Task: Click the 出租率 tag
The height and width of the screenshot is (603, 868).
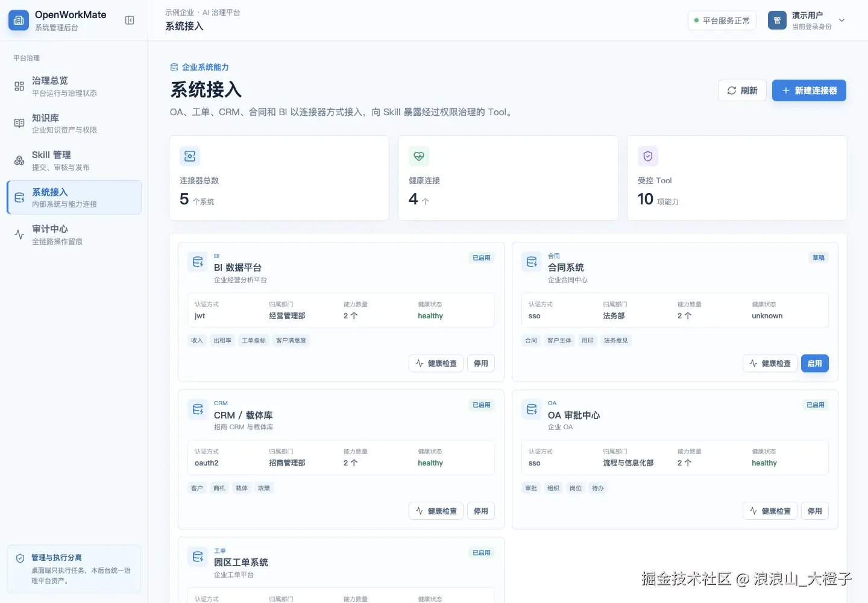Action: click(x=222, y=341)
